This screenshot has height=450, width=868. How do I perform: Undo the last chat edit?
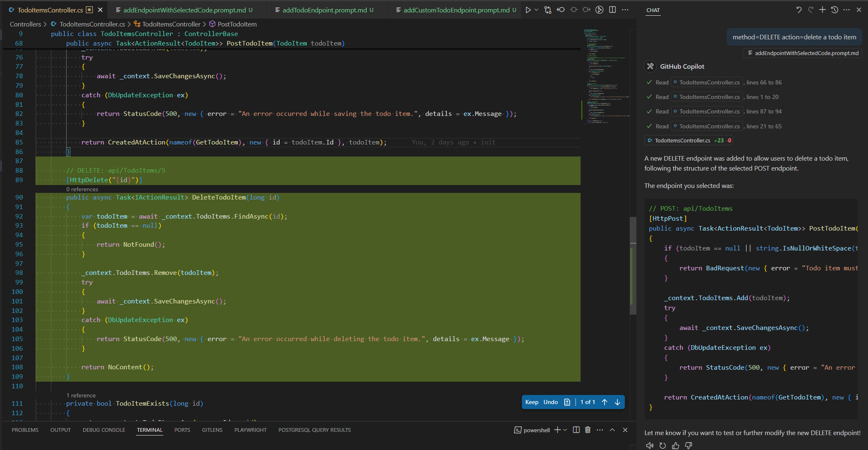click(799, 10)
